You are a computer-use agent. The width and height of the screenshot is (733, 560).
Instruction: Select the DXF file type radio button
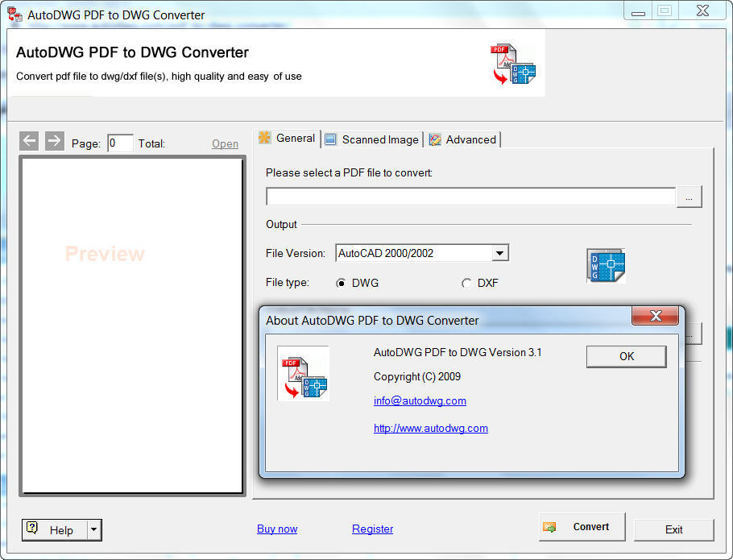click(x=466, y=284)
